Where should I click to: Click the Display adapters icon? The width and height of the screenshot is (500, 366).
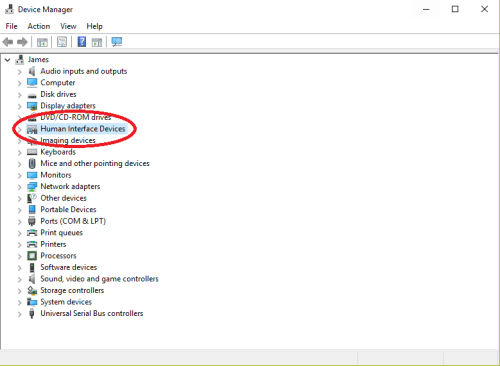point(32,106)
